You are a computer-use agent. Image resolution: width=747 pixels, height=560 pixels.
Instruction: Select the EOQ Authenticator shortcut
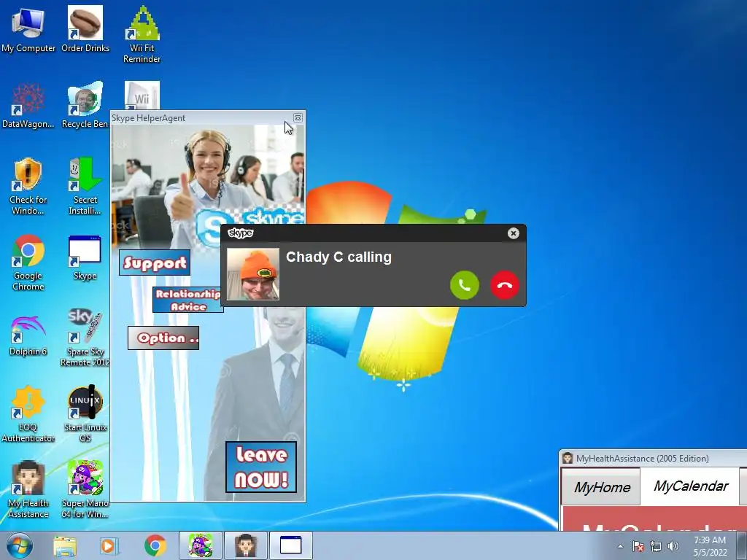pos(28,414)
